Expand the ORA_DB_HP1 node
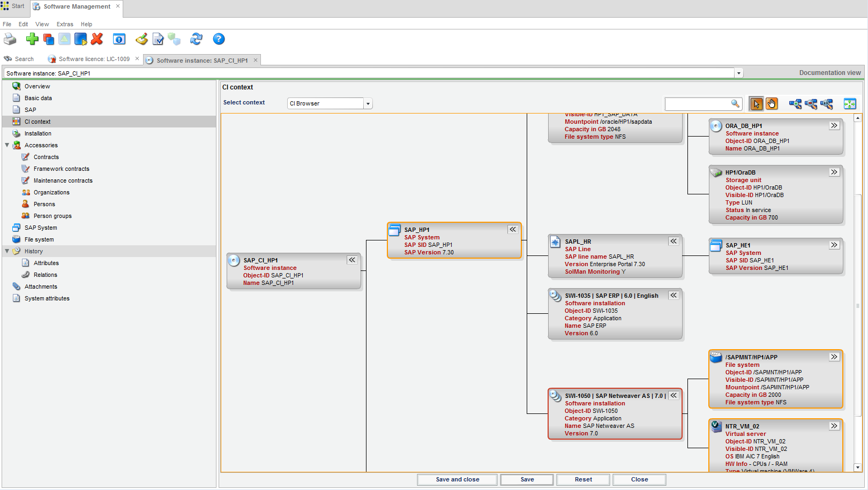 point(834,126)
